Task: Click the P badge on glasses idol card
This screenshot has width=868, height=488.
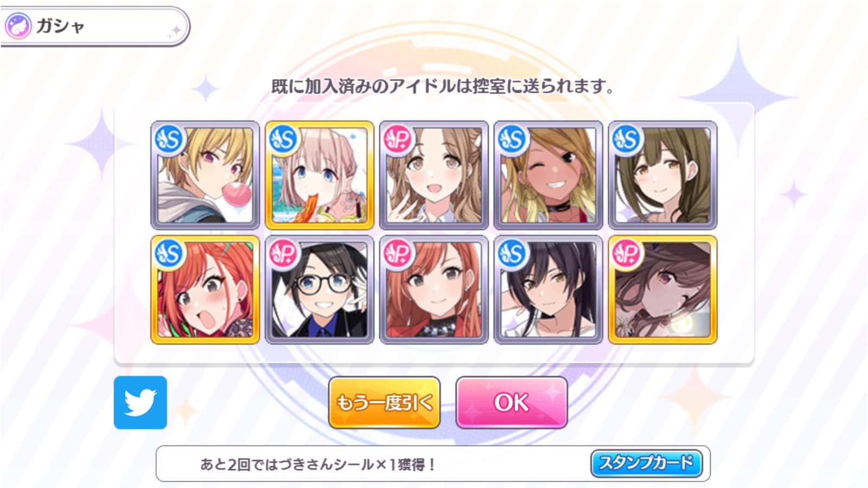Action: [284, 254]
